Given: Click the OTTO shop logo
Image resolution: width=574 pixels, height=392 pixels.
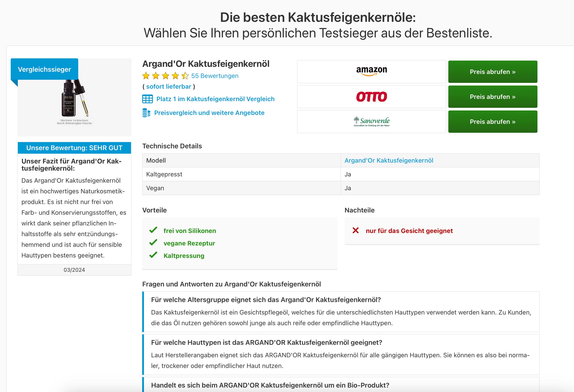Looking at the screenshot, I should tap(371, 96).
